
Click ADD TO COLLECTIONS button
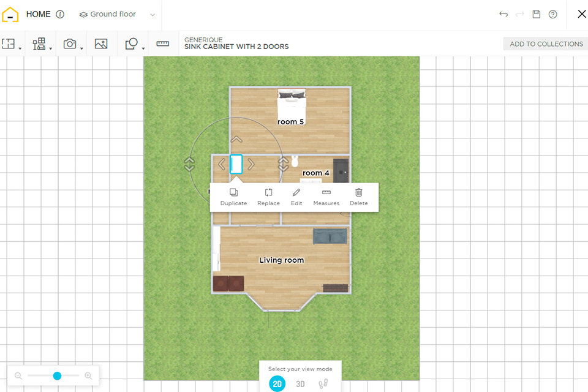click(x=546, y=44)
